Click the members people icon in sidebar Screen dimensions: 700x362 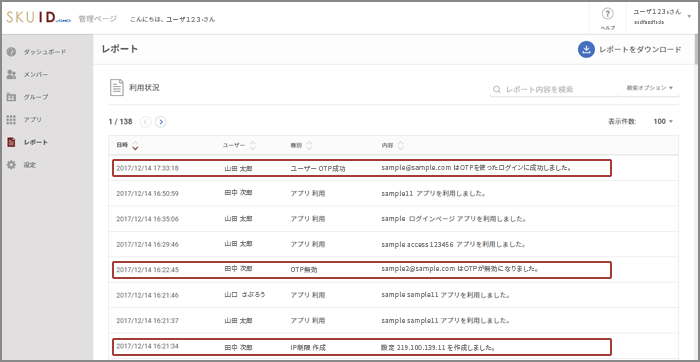(12, 75)
